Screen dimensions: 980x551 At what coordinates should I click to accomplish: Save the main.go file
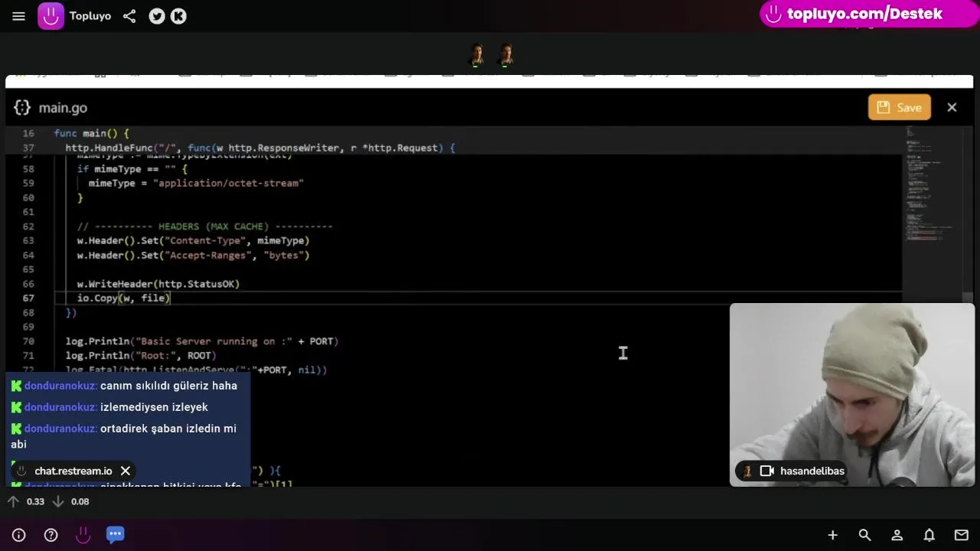coord(900,107)
